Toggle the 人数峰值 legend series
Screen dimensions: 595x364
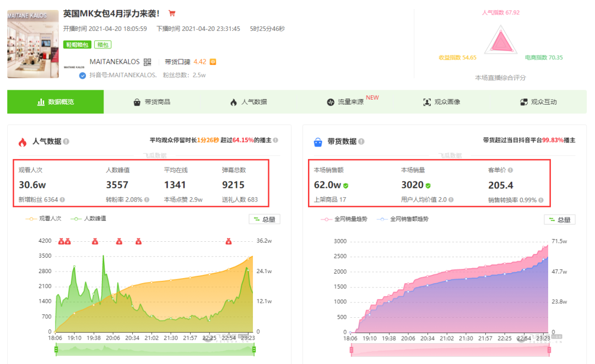pyautogui.click(x=88, y=219)
